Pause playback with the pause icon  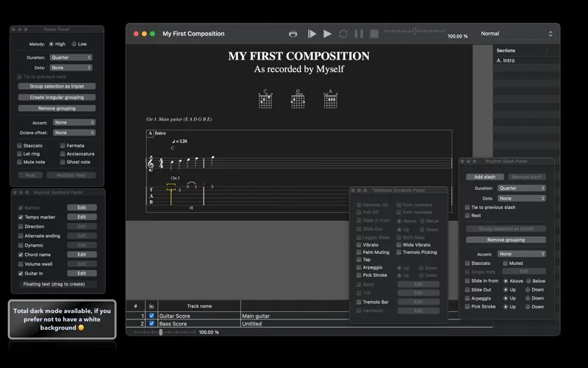pyautogui.click(x=359, y=34)
